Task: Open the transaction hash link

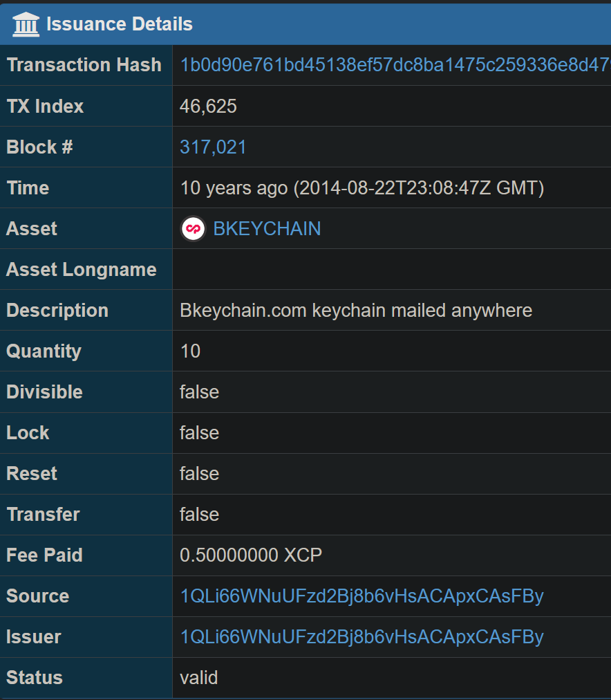Action: (x=395, y=65)
